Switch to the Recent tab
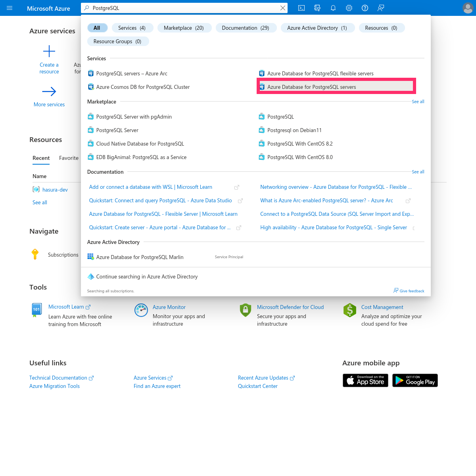The width and height of the screenshot is (476, 476). click(41, 158)
